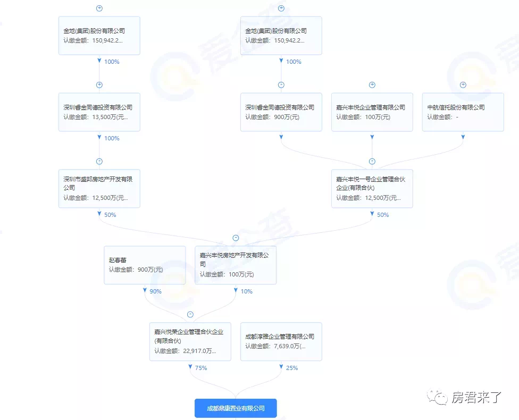Open 中航信托股份有限公司 card

[463, 112]
